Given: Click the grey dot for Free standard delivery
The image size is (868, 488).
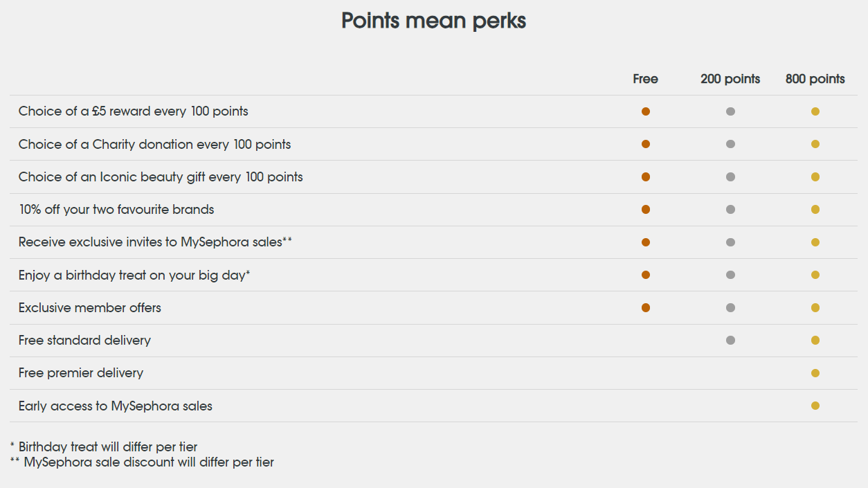Looking at the screenshot, I should [730, 340].
